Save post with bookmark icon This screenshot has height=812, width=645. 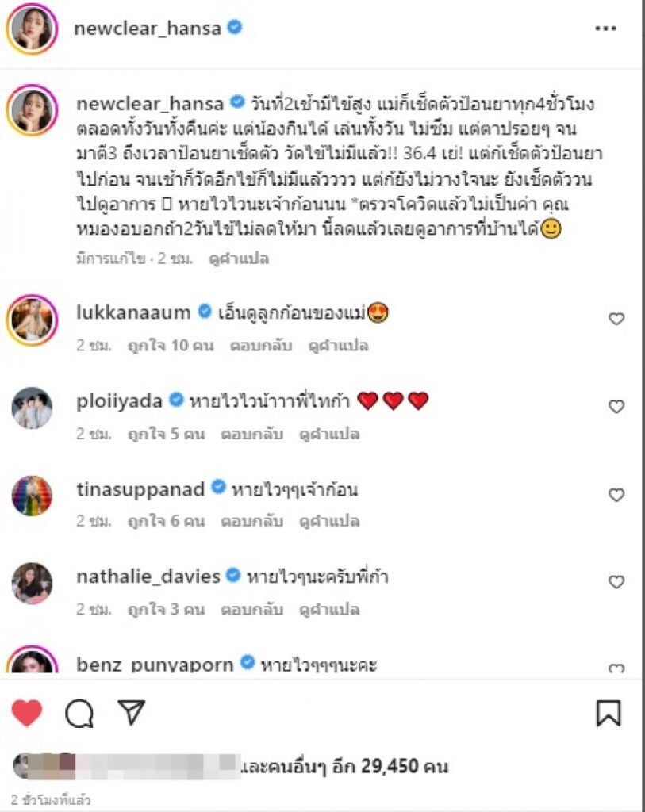tap(609, 713)
